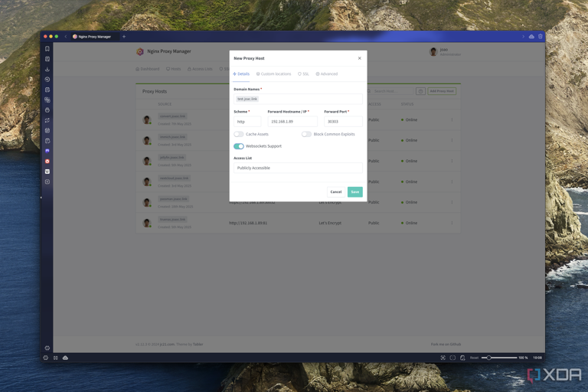Click the Tabler theme footer link
This screenshot has width=588, height=392.
pos(198,345)
